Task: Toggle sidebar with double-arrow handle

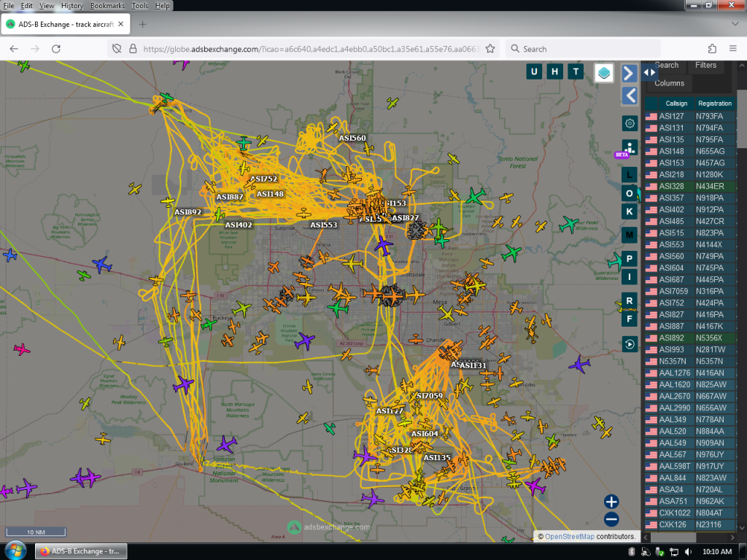Action: [649, 72]
